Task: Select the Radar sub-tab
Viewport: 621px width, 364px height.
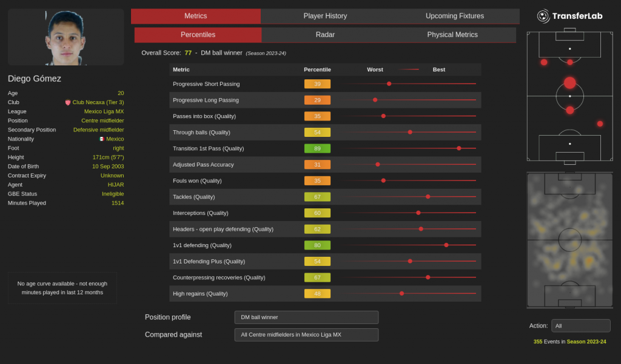Action: 325,35
